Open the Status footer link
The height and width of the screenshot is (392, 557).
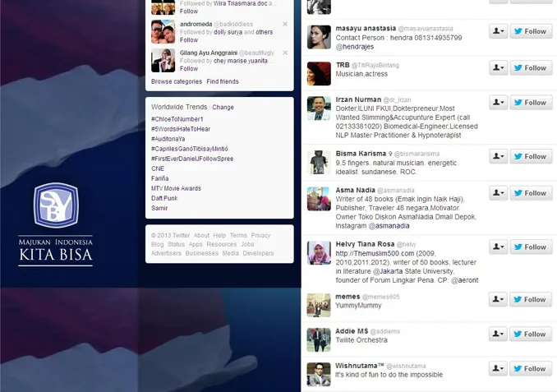click(x=176, y=244)
